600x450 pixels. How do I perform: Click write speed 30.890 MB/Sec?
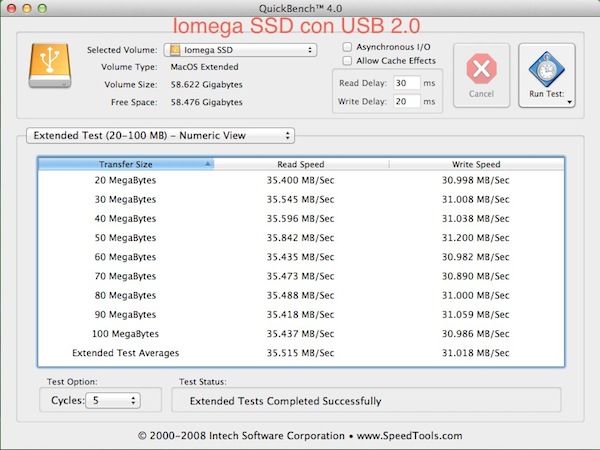[x=476, y=276]
